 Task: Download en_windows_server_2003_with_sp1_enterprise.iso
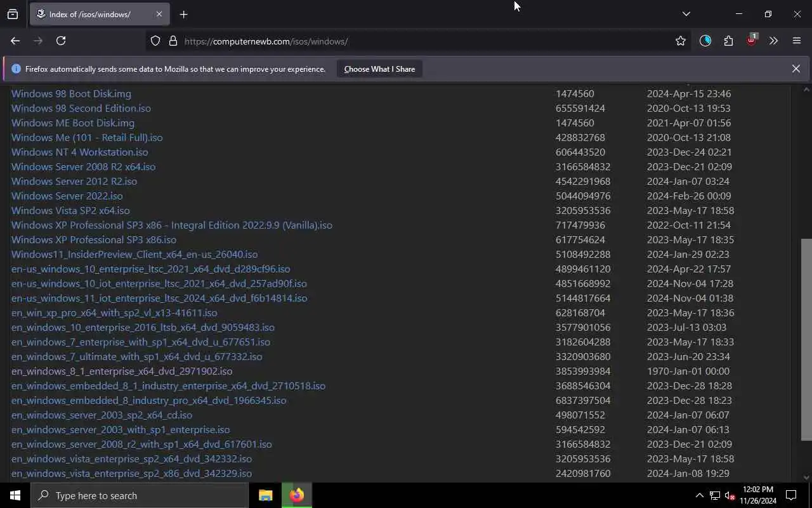[x=121, y=430]
